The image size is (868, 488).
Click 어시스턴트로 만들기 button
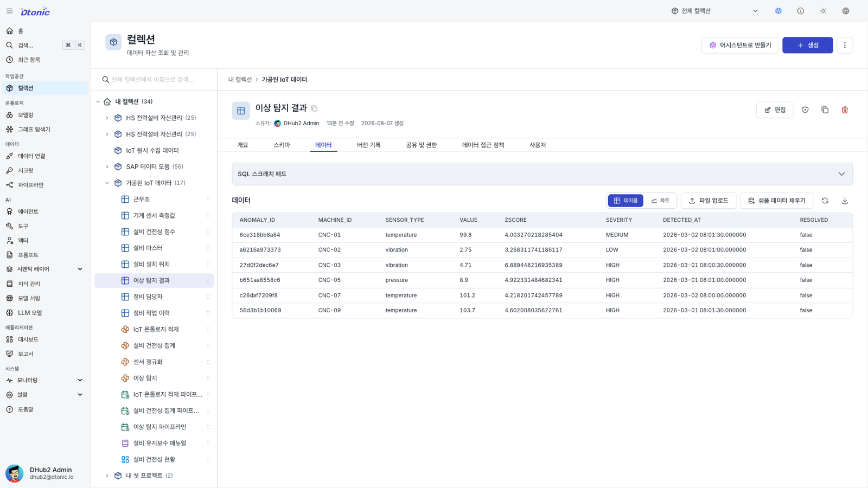click(740, 45)
